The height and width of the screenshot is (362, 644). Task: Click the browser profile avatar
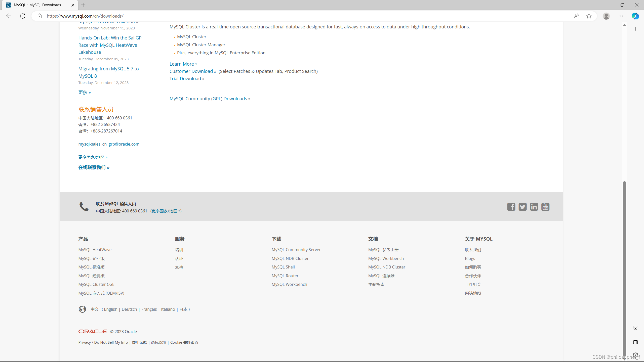coord(606,16)
